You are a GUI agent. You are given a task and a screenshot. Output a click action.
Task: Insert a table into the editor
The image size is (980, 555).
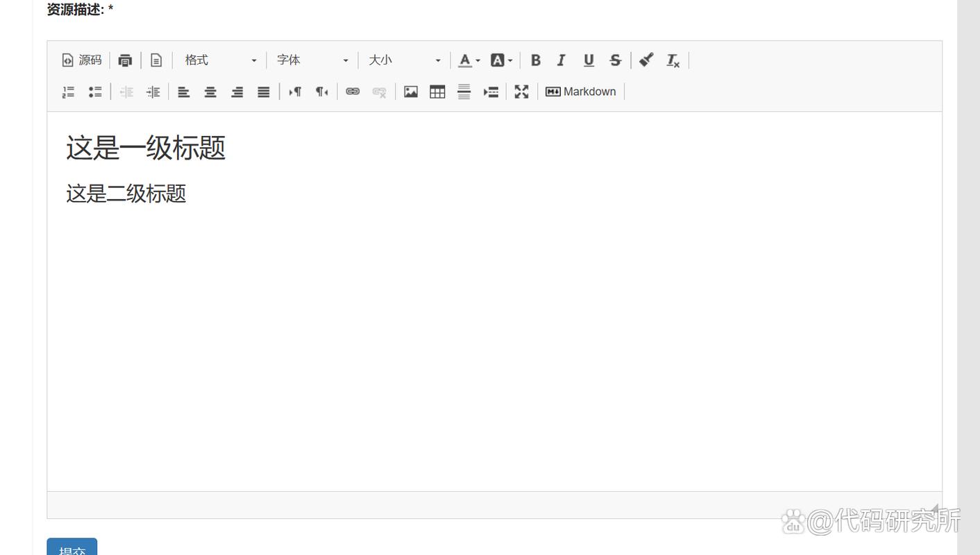pyautogui.click(x=437, y=92)
